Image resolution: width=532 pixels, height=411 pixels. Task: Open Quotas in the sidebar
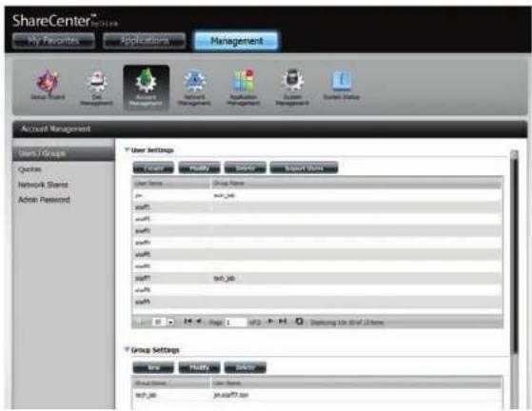pyautogui.click(x=30, y=169)
